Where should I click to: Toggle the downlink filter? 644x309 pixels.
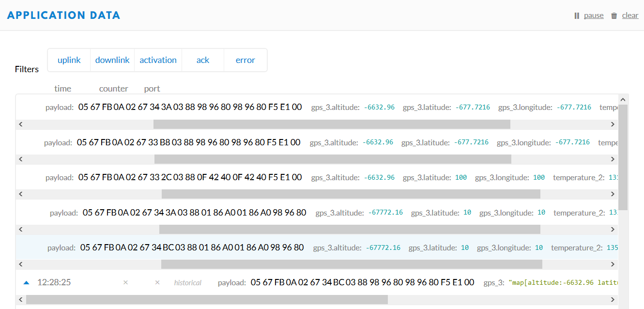pyautogui.click(x=112, y=60)
